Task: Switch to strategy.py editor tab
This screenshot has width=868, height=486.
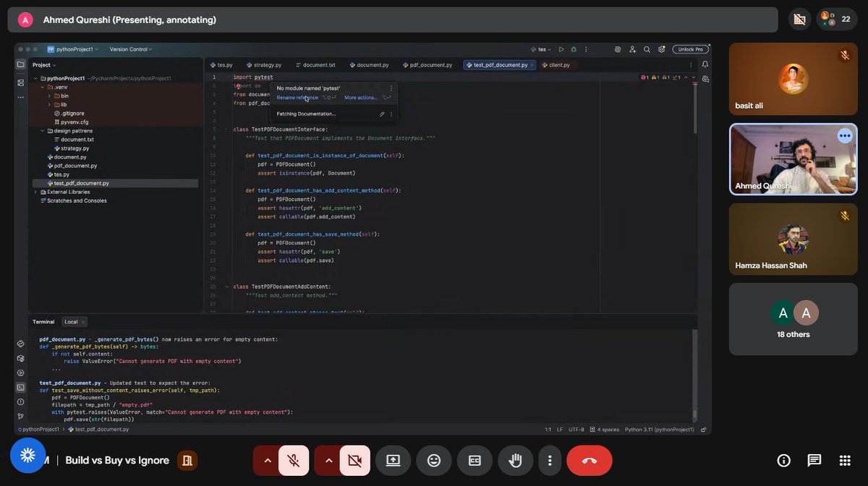Action: 264,64
